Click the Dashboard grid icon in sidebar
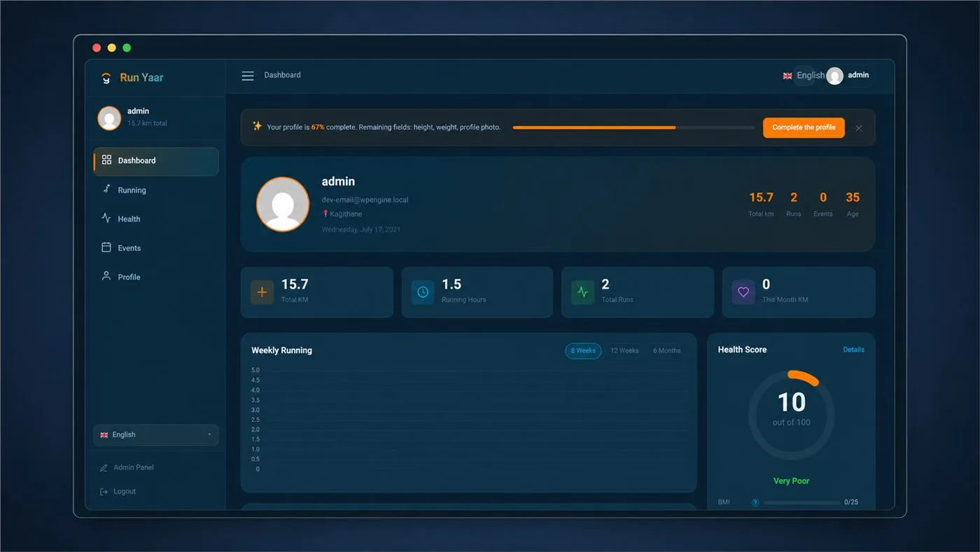980x552 pixels. coord(106,160)
